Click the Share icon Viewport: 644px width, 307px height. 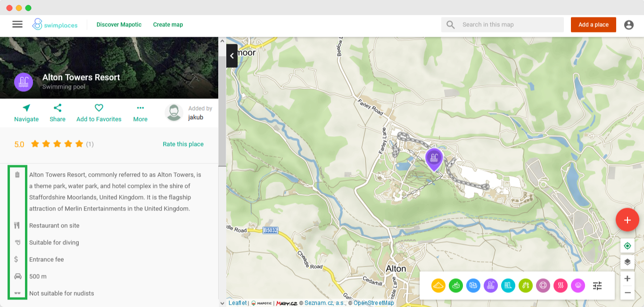[58, 108]
